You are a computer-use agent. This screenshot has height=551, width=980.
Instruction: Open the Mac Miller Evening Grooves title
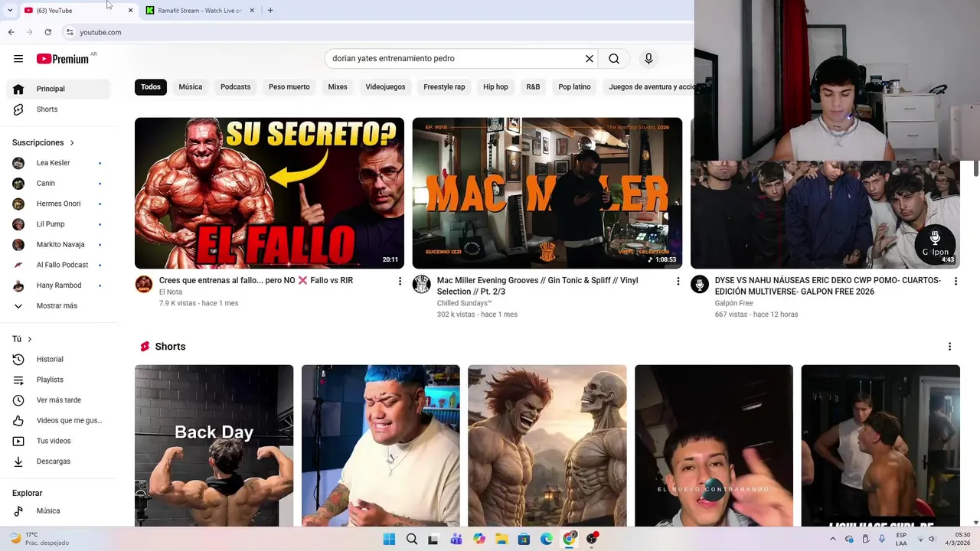[537, 285]
